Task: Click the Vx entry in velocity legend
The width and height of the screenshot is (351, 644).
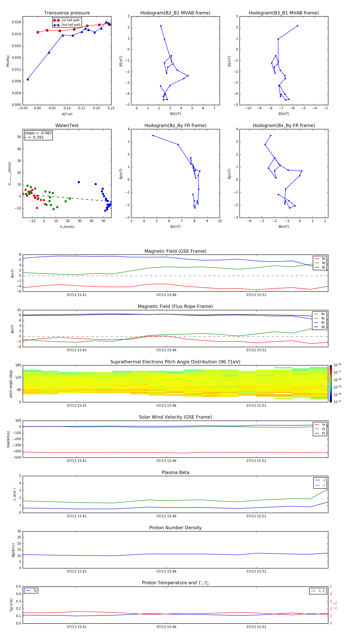Action: (320, 424)
